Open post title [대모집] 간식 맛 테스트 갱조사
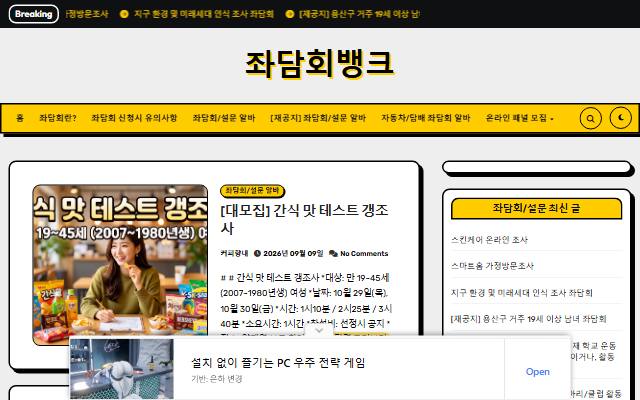Screen dimensions: 640x400 pos(304,219)
